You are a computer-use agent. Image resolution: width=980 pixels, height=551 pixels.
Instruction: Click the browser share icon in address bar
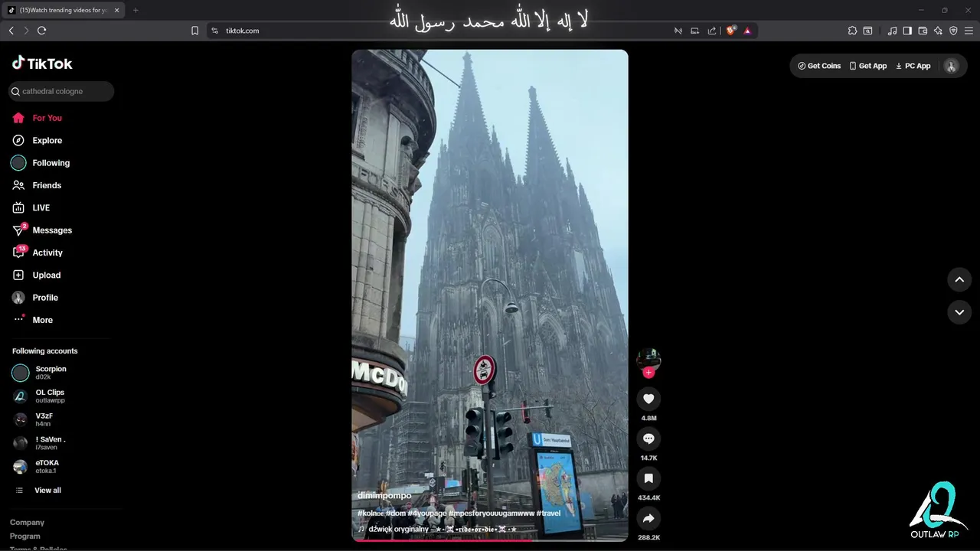tap(712, 31)
